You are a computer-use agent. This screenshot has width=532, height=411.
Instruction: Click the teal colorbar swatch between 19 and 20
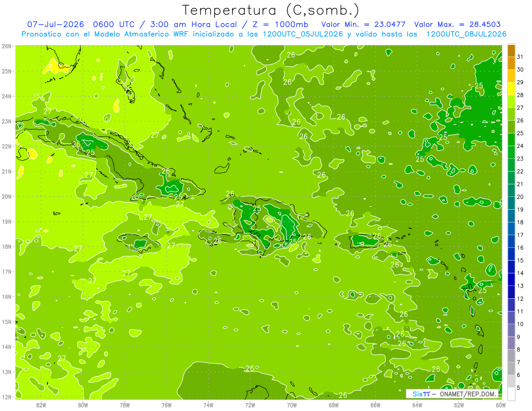coord(511,203)
